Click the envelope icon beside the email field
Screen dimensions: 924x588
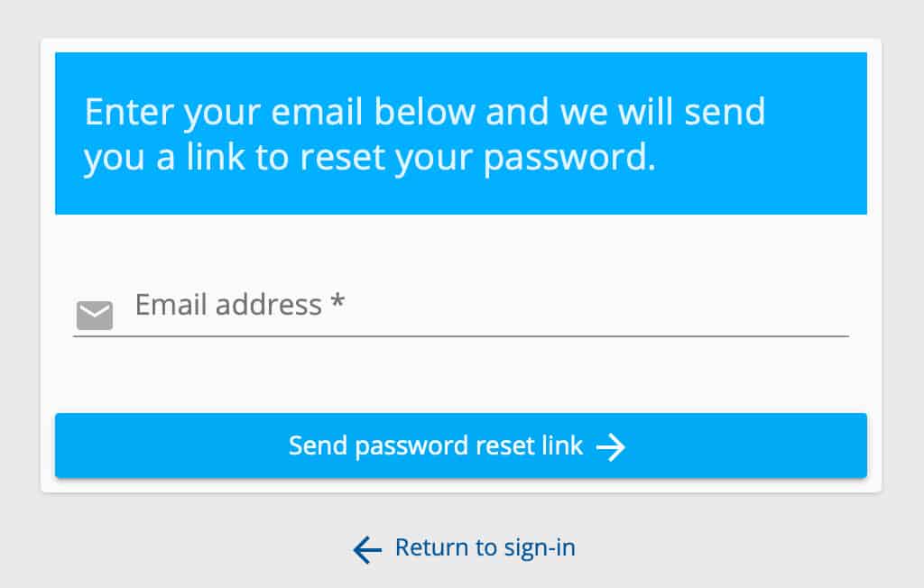tap(95, 316)
